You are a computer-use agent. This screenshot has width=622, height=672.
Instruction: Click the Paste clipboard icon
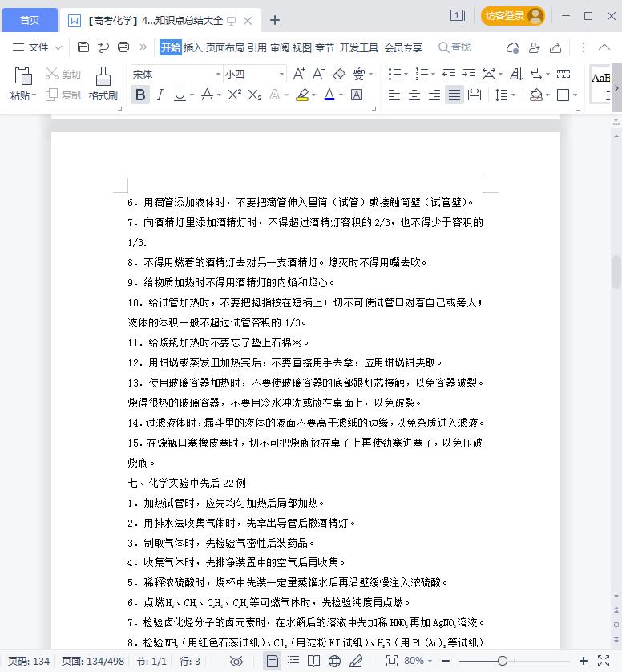click(x=23, y=76)
